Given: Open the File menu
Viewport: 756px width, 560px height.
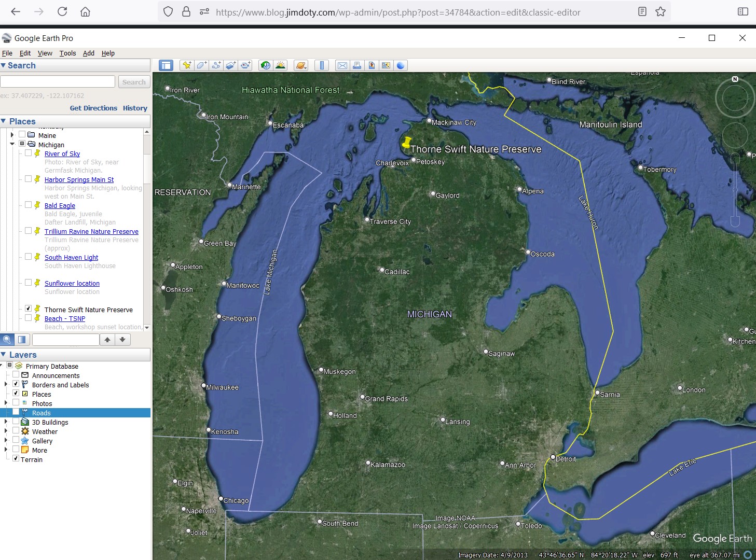Looking at the screenshot, I should (x=7, y=53).
